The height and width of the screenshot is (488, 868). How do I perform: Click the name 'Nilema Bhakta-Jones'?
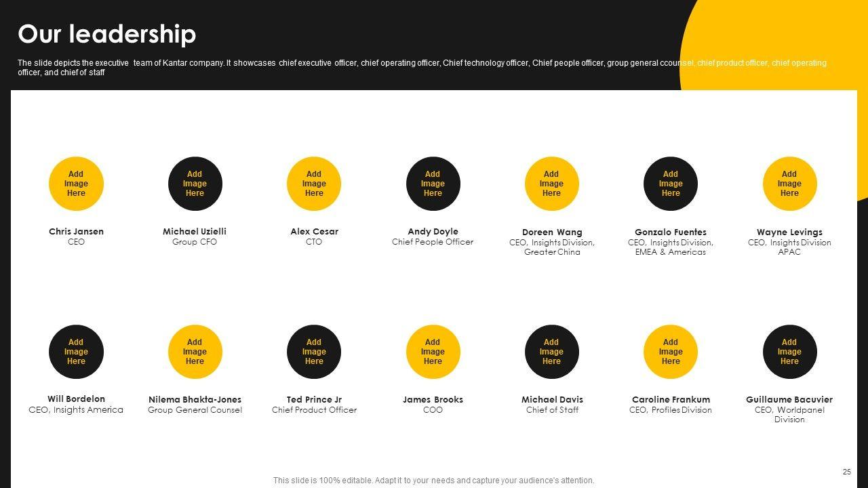[x=195, y=399]
